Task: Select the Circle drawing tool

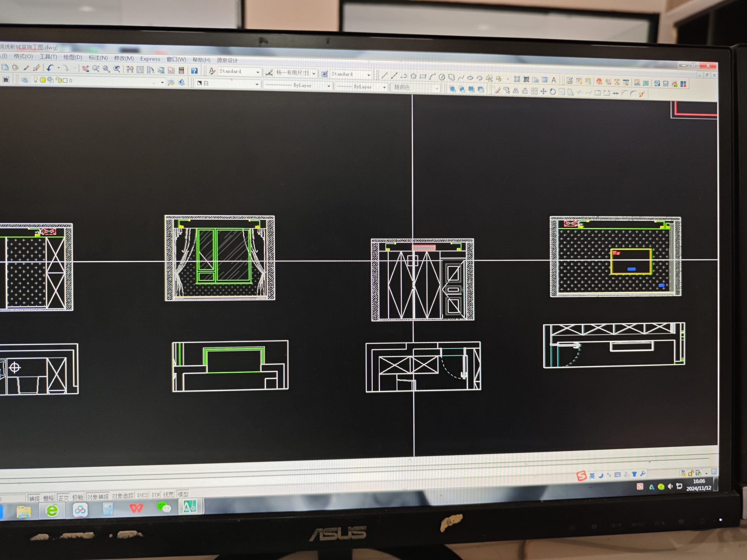Action: click(442, 77)
